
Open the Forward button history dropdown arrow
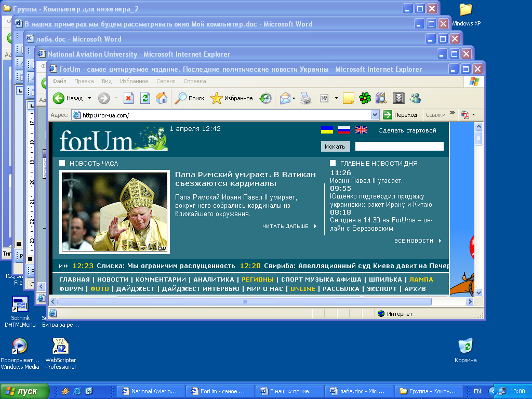(116, 98)
